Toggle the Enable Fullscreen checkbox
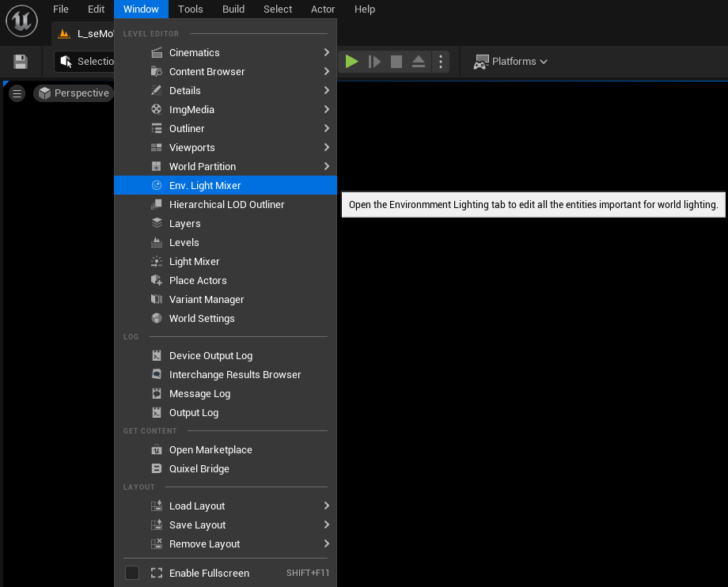728x587 pixels. 132,573
